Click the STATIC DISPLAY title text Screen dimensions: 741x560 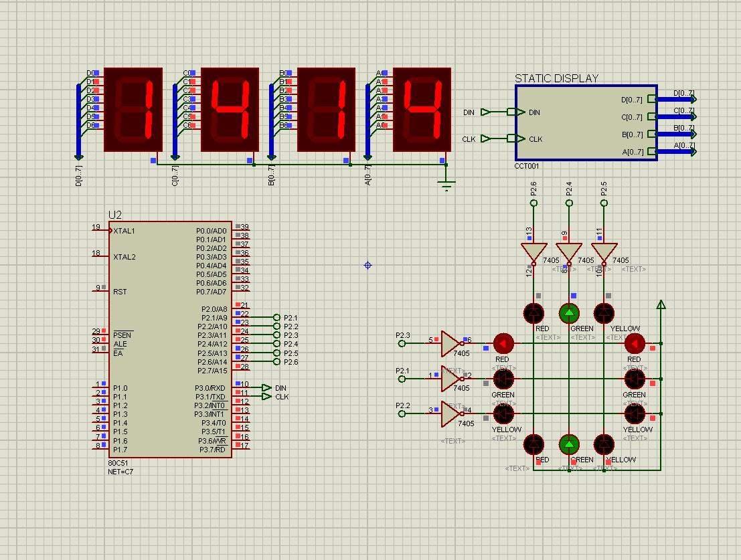(x=556, y=78)
